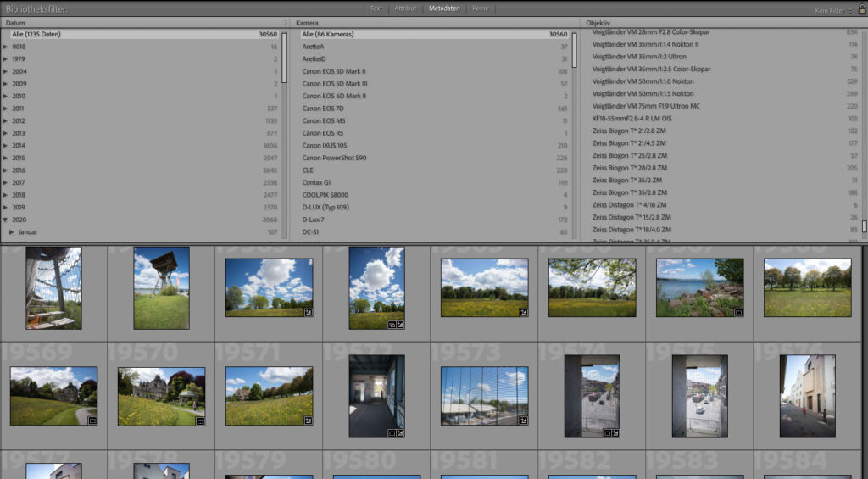
Task: Click adjustment badge on yellow meadow treeline thumbnail
Action: pos(523,312)
